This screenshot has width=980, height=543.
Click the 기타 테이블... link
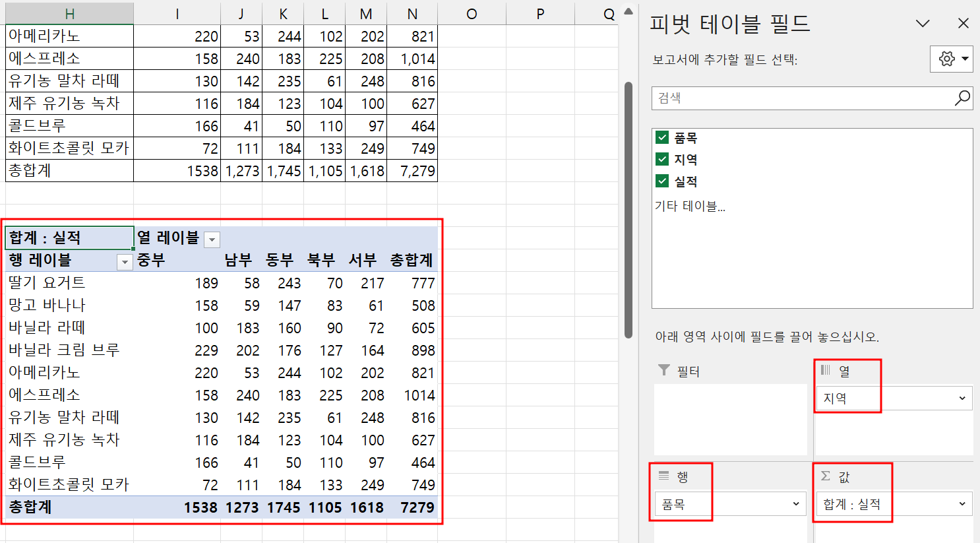(690, 206)
